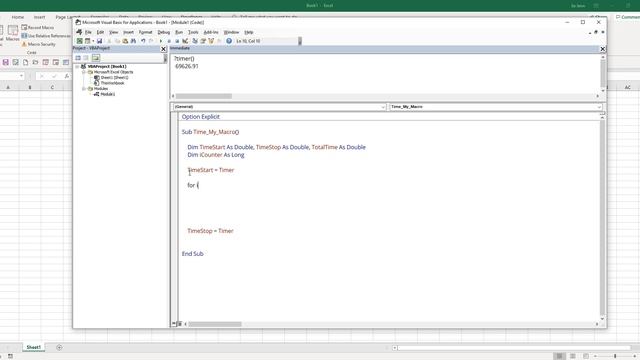Screen dimensions: 640x360
Task: Click the Excel Name Box dropdown arrow
Action: tap(21, 76)
